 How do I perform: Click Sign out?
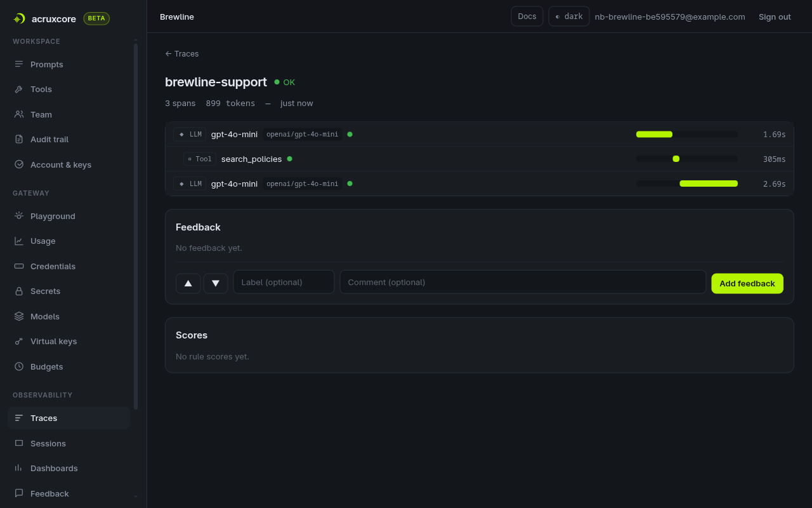click(775, 17)
